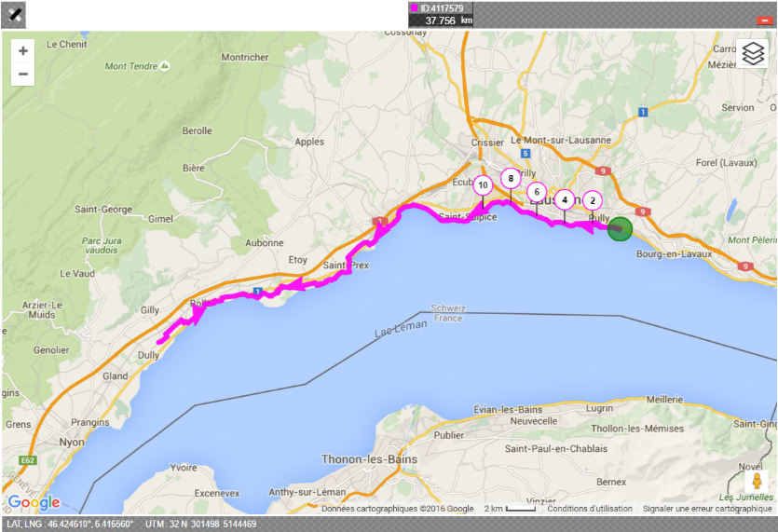Zoom in with the plus button
This screenshot has height=532, width=778.
click(22, 51)
